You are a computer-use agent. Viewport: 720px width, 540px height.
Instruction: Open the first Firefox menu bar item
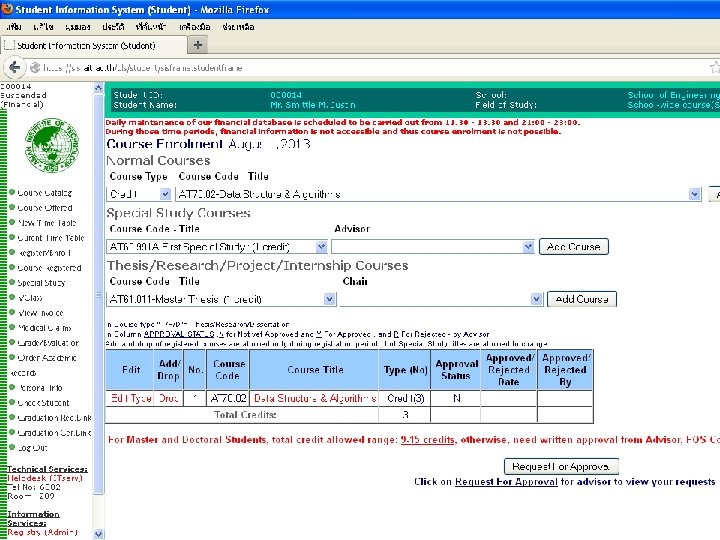[14, 27]
